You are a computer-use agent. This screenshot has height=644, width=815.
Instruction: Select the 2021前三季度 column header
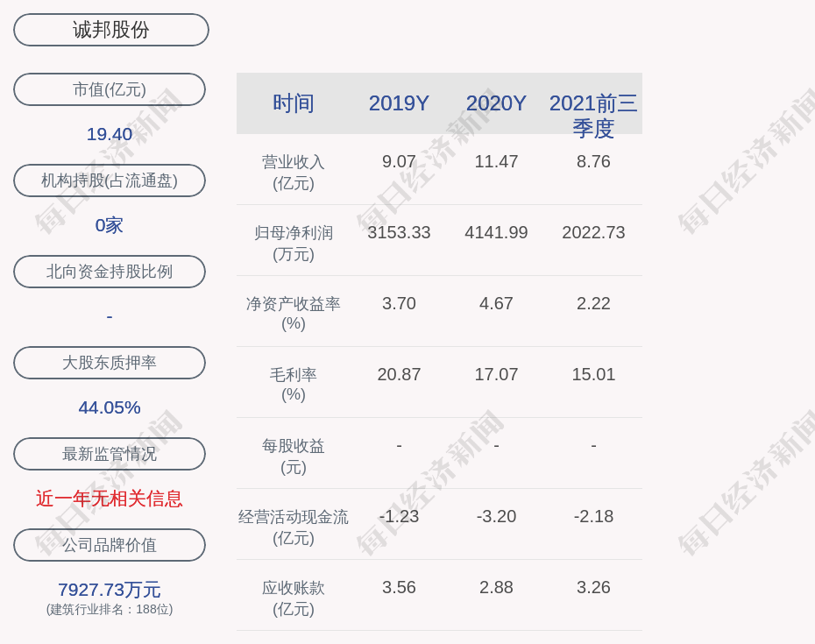pyautogui.click(x=593, y=115)
